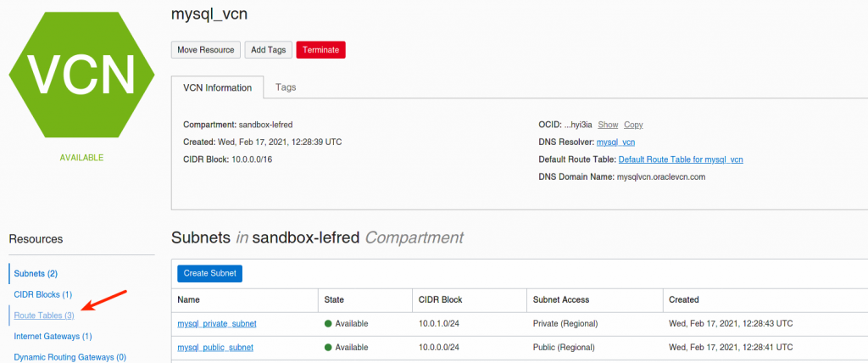
Task: Open the mysql_private_subnet link
Action: click(x=216, y=323)
